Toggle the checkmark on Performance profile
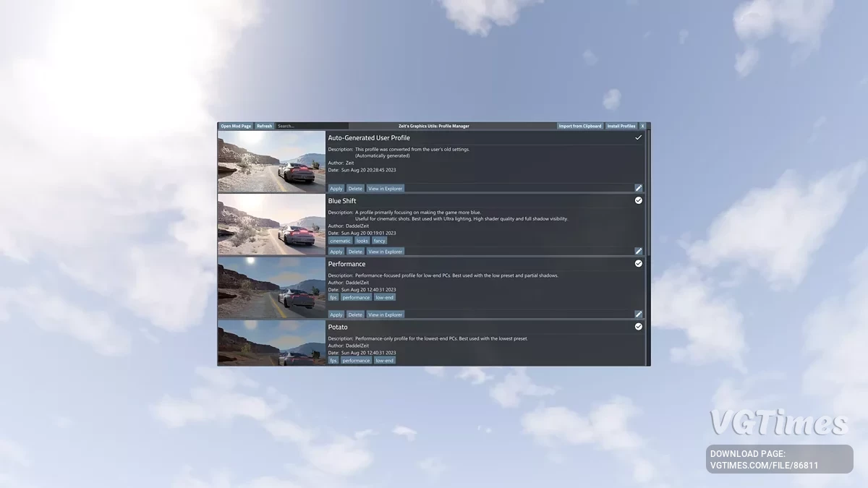 637,263
